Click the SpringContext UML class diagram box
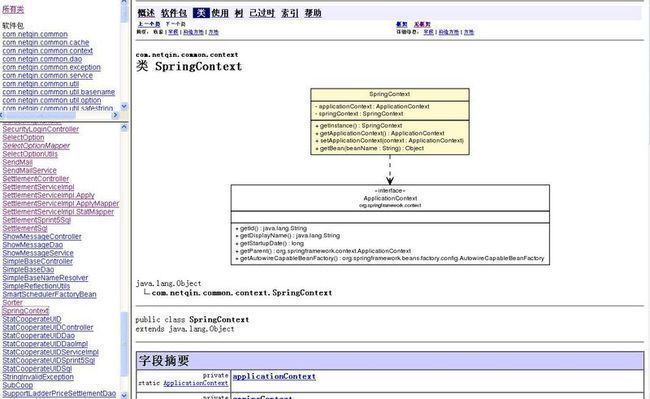650x399 pixels. point(390,121)
